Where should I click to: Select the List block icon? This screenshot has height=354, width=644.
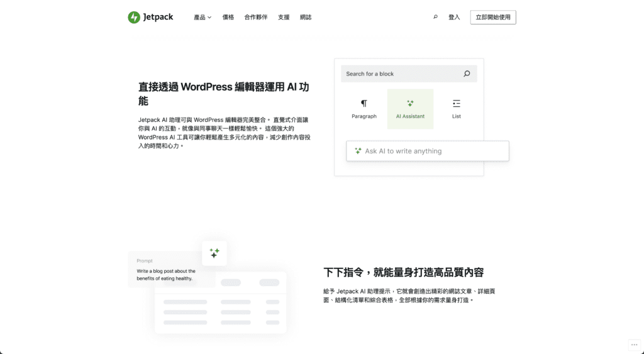pyautogui.click(x=457, y=104)
